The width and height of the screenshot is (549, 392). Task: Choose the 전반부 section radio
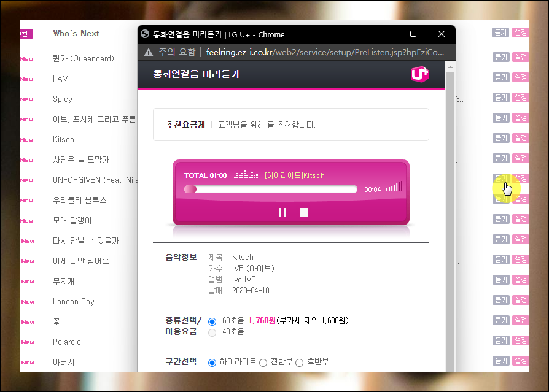[x=263, y=363]
